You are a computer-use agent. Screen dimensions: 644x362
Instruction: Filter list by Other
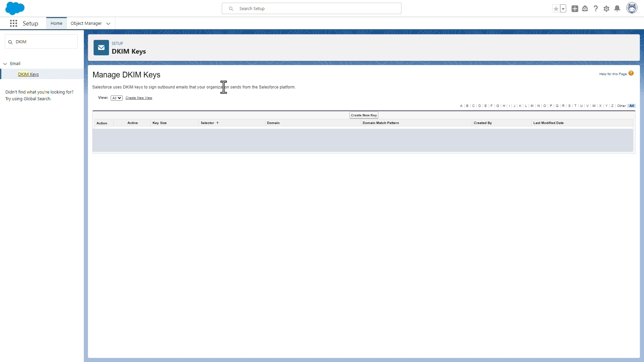coord(622,106)
